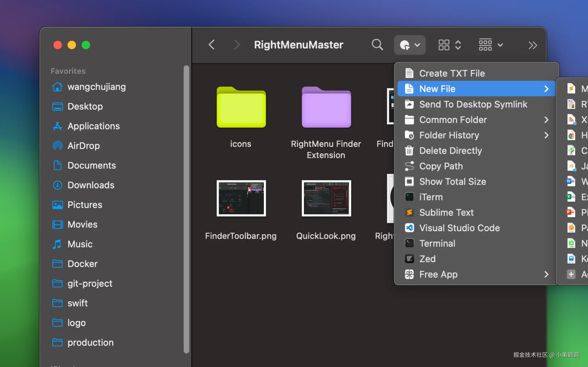Screen dimensions: 588x367
Task: Show more toolbar items via double chevron
Action: (532, 45)
